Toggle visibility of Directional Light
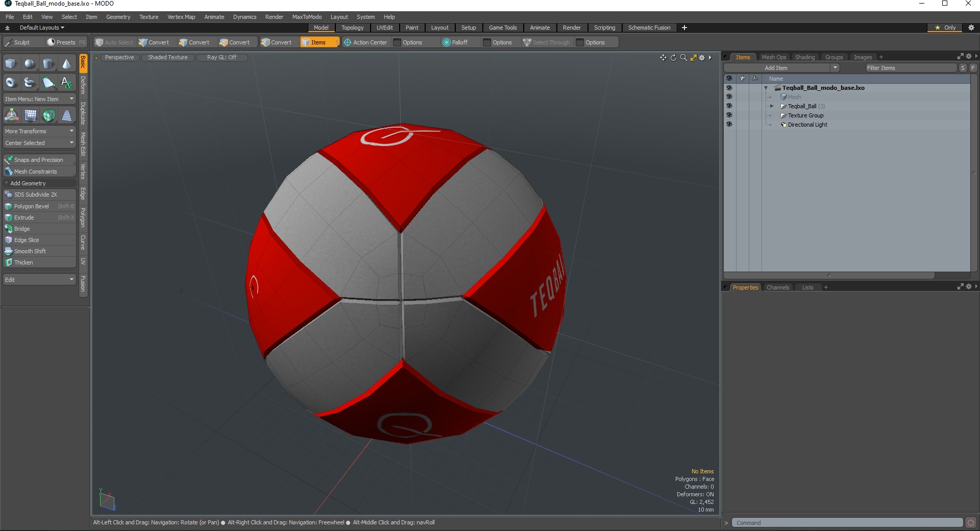Screen dimensions: 980x531 (729, 125)
